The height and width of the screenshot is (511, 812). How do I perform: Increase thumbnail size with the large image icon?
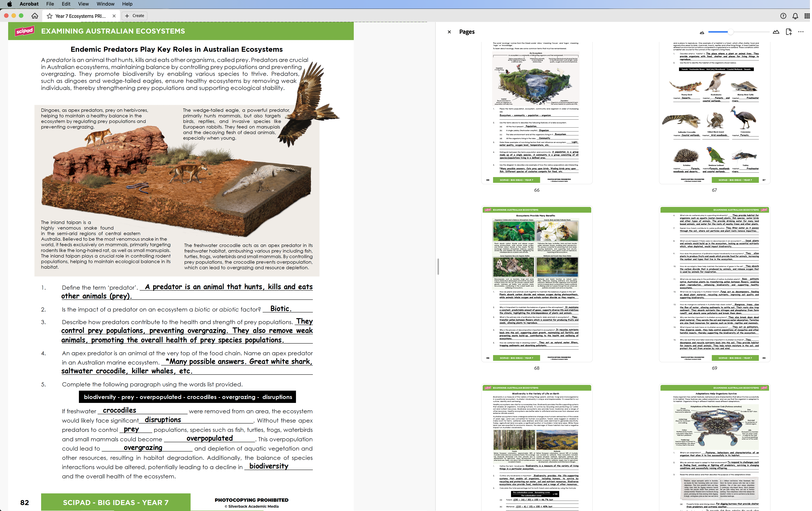coord(776,32)
